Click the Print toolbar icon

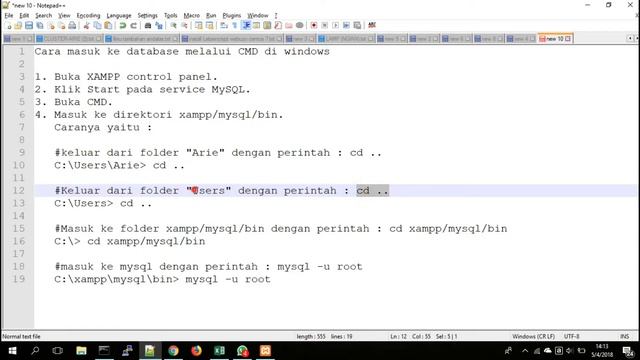tap(72, 26)
